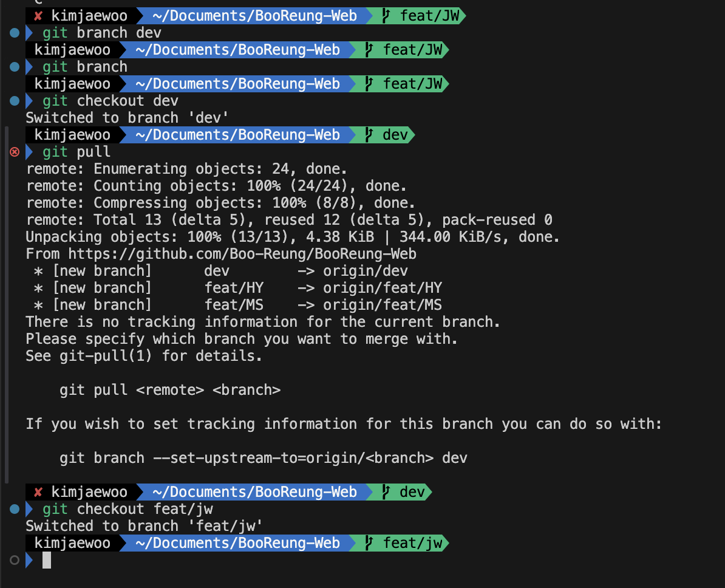Image resolution: width=725 pixels, height=588 pixels.
Task: Click path segment '~/Documents/BooReung-Web' in the last prompt
Action: point(237,542)
